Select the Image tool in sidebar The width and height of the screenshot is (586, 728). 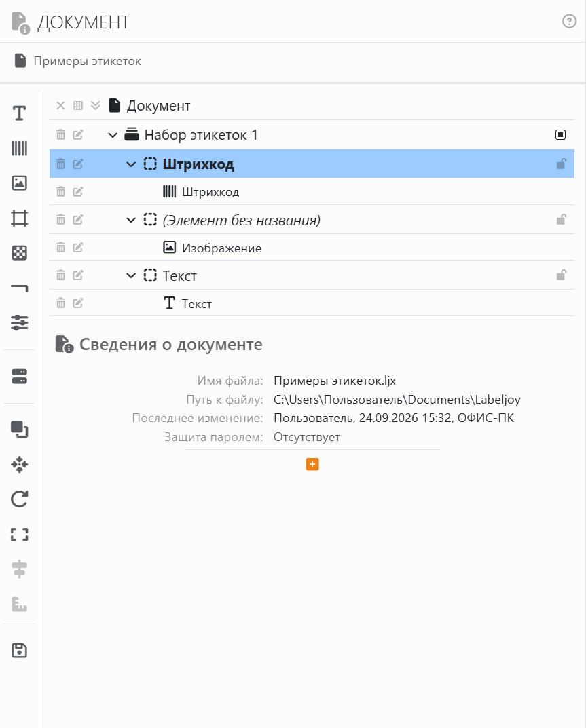pos(19,183)
